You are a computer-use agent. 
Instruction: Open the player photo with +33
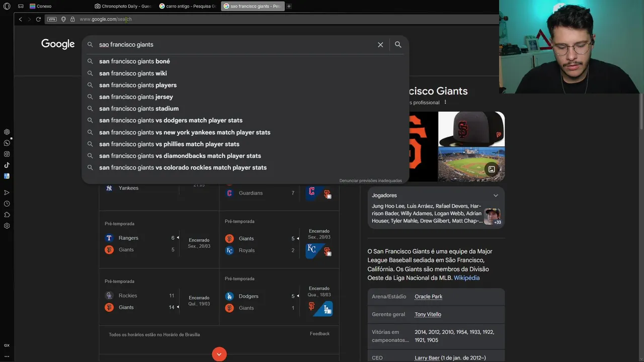492,216
